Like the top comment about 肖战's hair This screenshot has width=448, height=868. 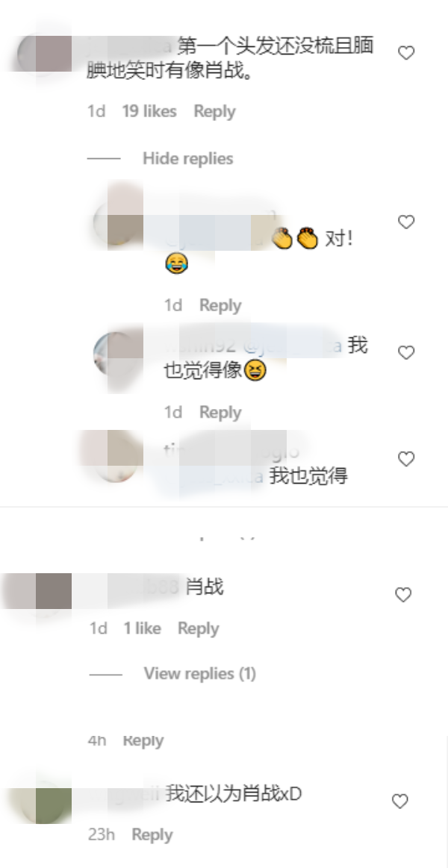tap(406, 53)
